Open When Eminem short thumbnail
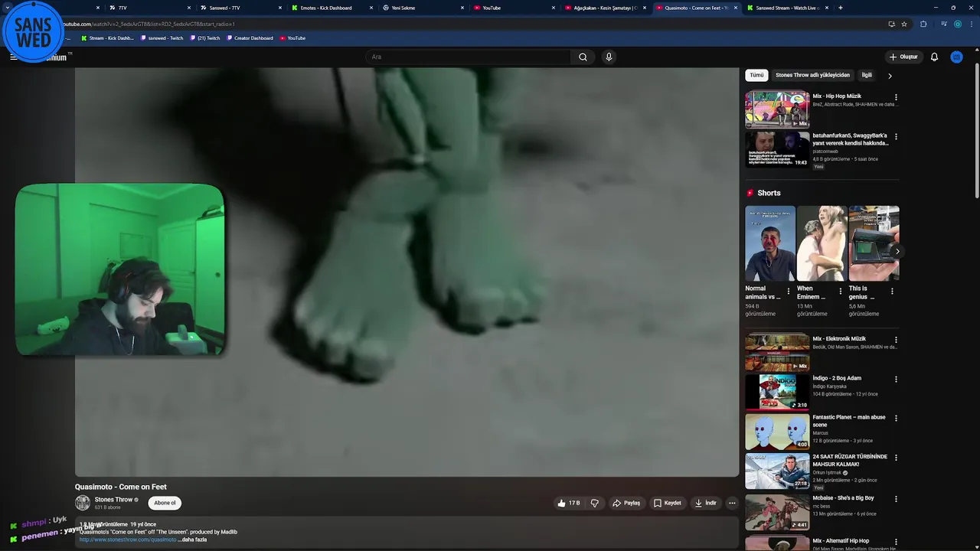 point(822,243)
